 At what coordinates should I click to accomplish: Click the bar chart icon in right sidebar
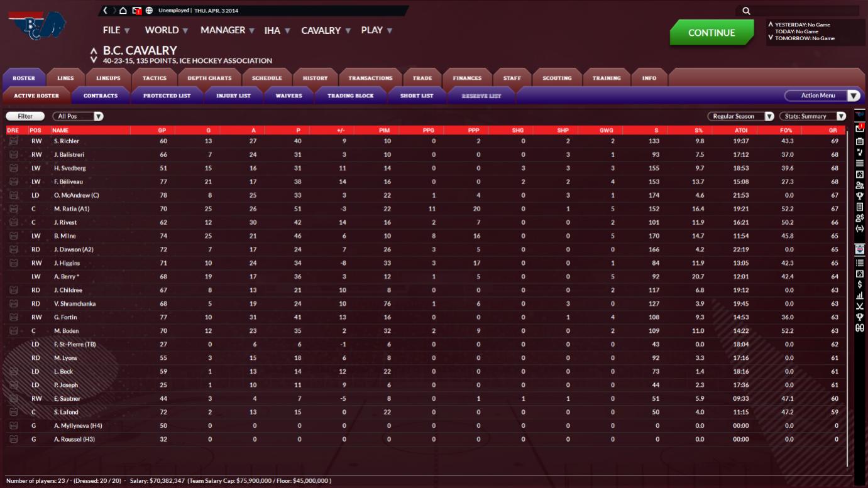860,295
